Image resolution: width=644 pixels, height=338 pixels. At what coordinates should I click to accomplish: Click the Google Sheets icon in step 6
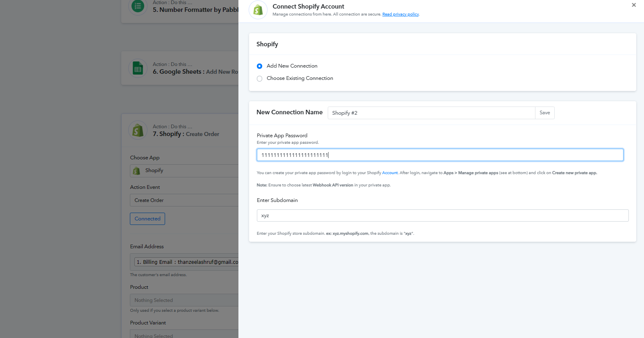point(138,68)
